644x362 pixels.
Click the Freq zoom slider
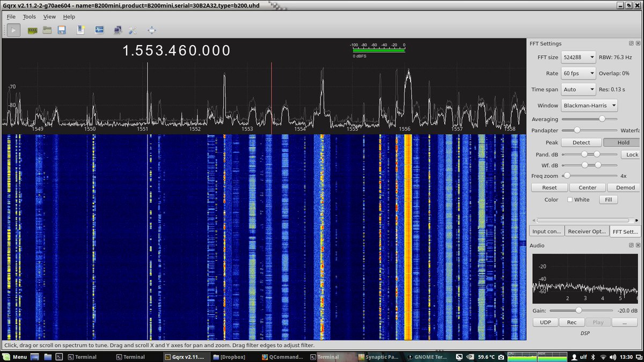[589, 175]
